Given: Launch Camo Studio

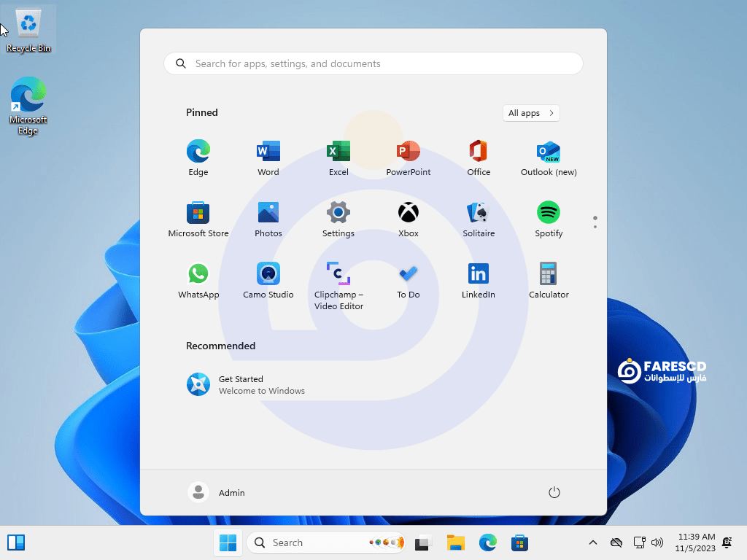Looking at the screenshot, I should (268, 281).
